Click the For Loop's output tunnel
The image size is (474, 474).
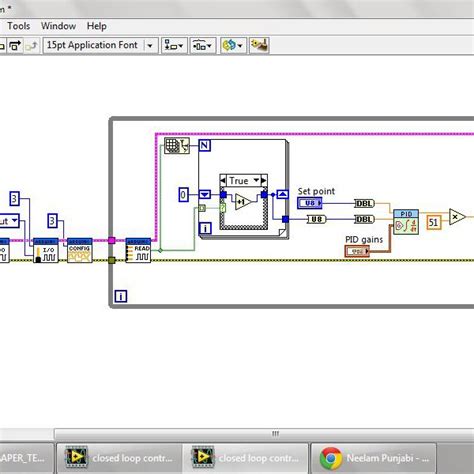pos(285,219)
